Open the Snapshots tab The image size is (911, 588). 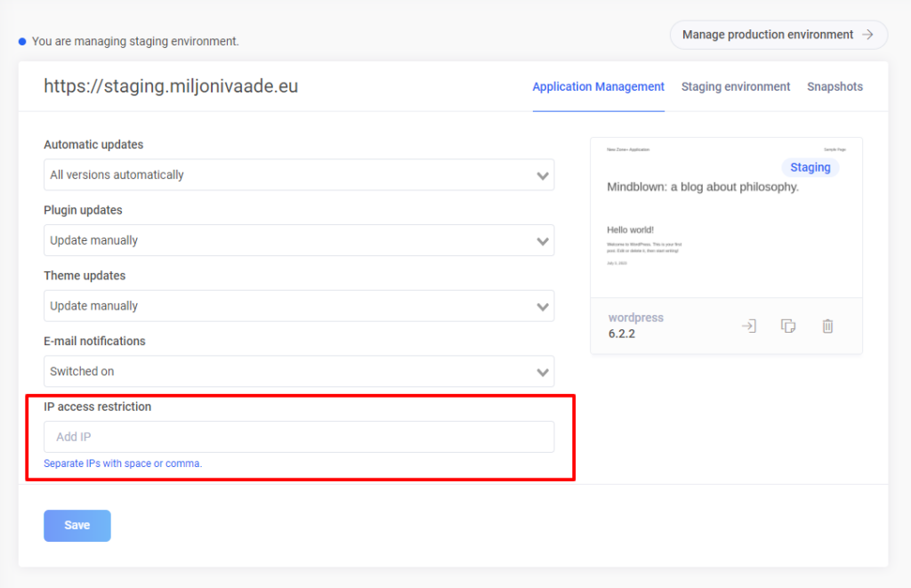click(834, 87)
